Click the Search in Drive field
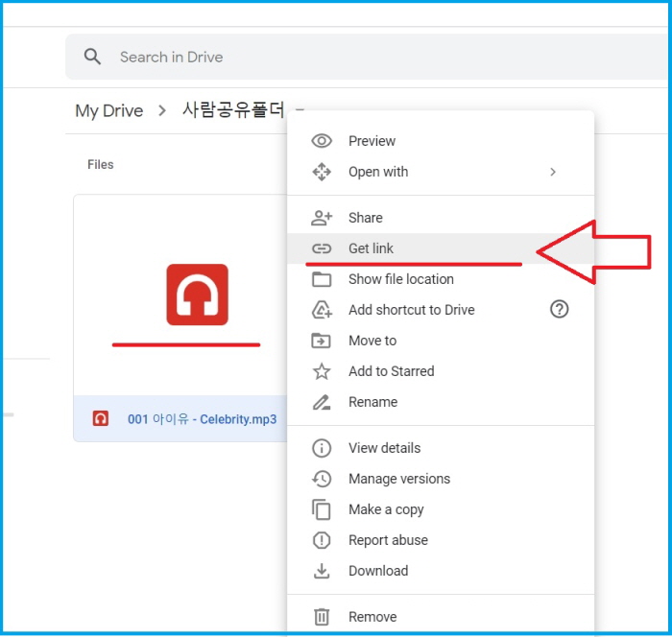Image resolution: width=672 pixels, height=637 pixels. [369, 57]
